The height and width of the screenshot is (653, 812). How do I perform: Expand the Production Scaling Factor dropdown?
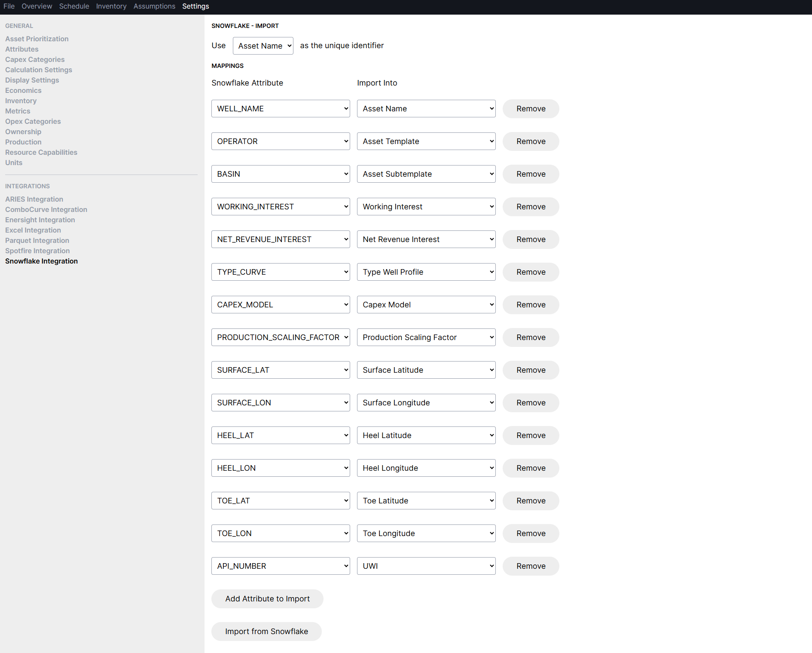[x=426, y=337]
